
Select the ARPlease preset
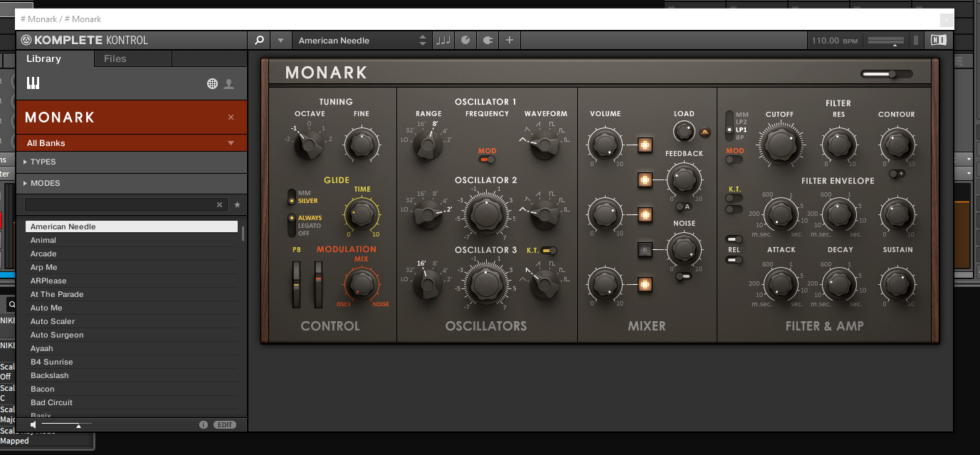132,281
